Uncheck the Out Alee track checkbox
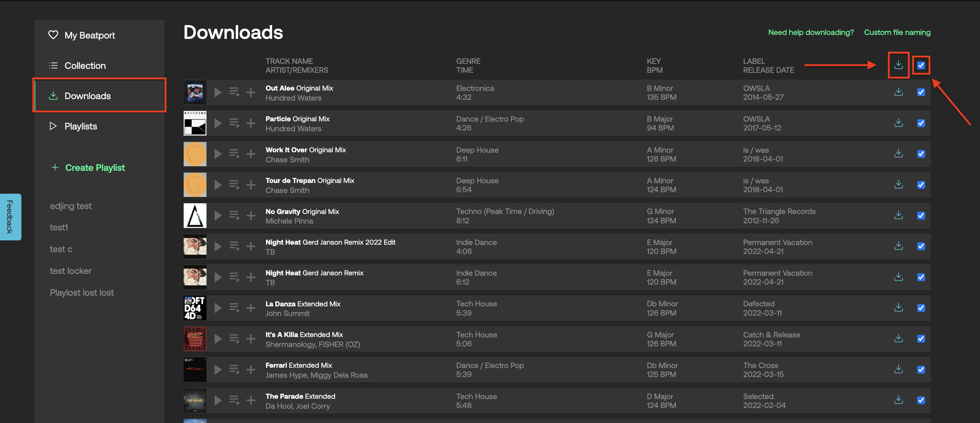Image resolution: width=980 pixels, height=423 pixels. tap(921, 92)
